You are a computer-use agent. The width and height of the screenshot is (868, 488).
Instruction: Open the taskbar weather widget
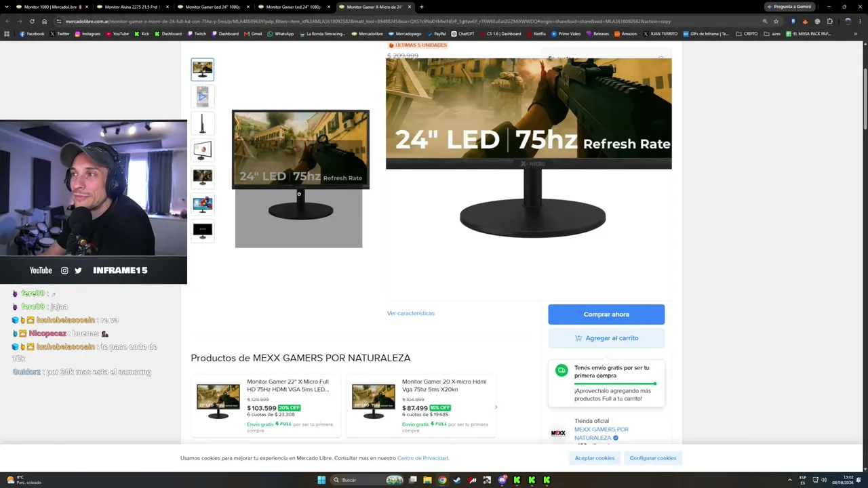[24, 480]
